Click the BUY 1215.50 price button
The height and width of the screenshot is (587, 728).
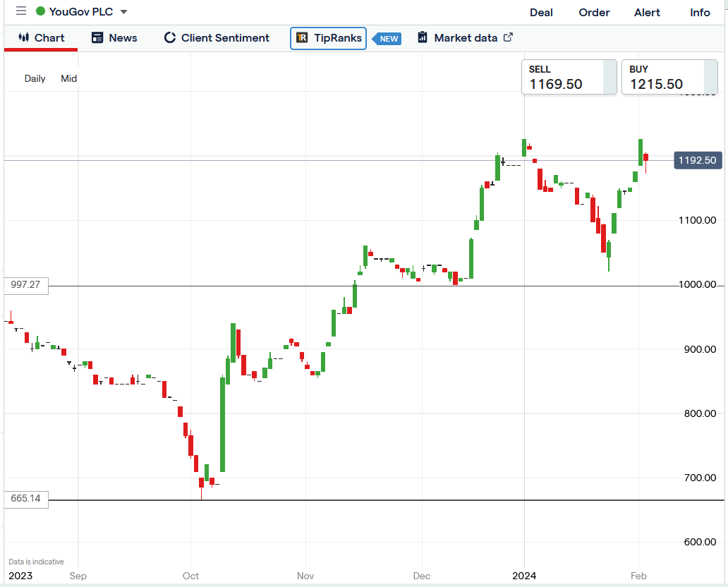669,77
